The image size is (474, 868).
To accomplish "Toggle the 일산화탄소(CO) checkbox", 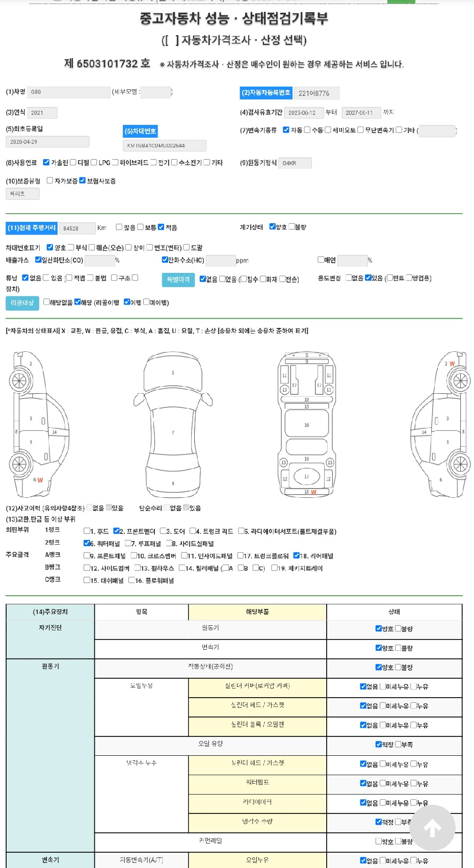I will point(38,260).
